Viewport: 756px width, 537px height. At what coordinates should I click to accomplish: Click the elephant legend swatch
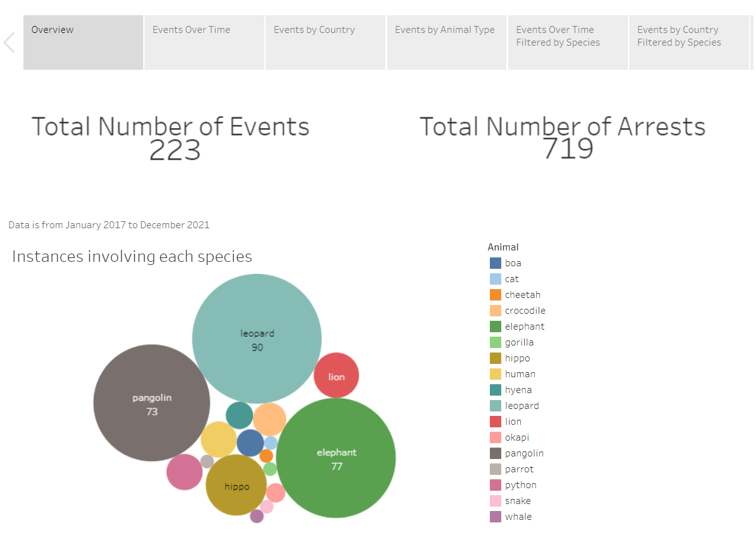[x=496, y=327]
